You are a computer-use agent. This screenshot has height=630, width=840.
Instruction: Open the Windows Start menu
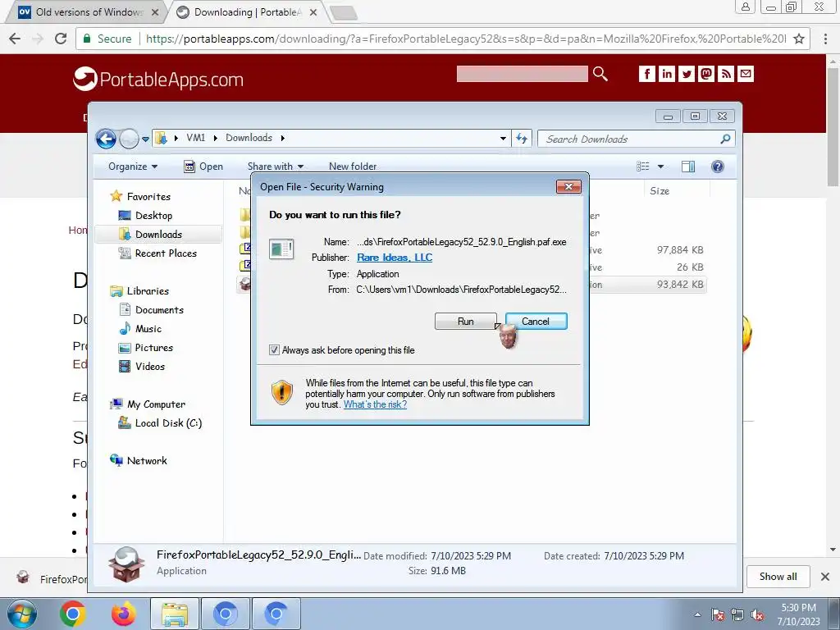[22, 614]
